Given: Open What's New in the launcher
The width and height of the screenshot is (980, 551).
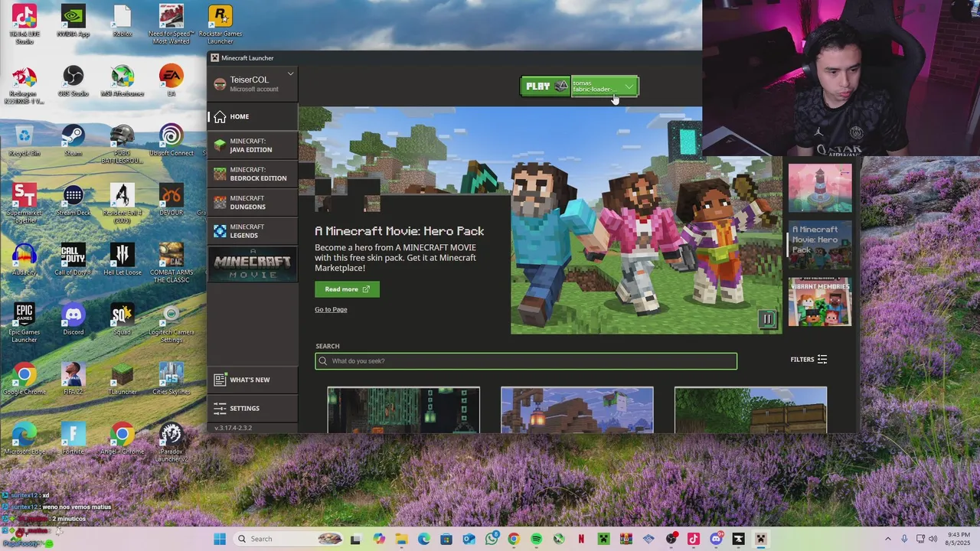Looking at the screenshot, I should (x=252, y=380).
